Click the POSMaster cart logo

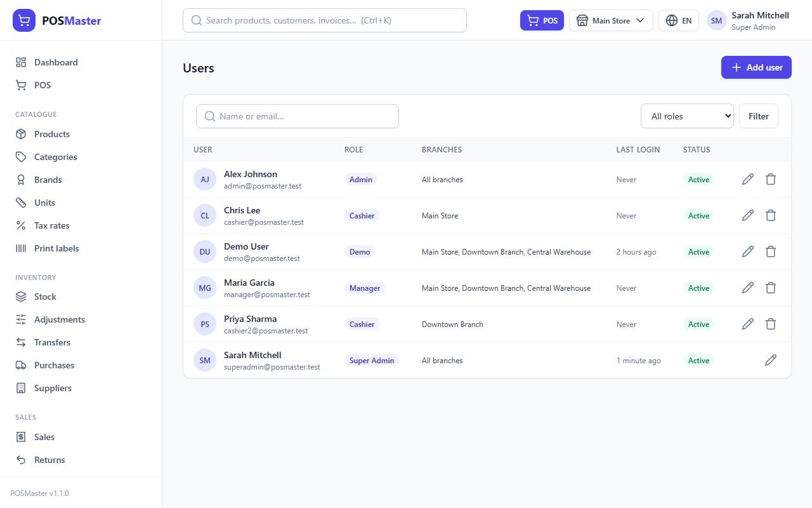click(24, 20)
